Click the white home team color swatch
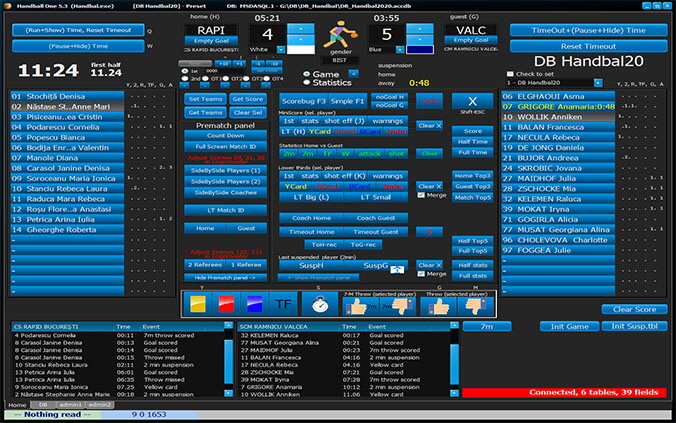This screenshot has height=423, width=676. (300, 50)
